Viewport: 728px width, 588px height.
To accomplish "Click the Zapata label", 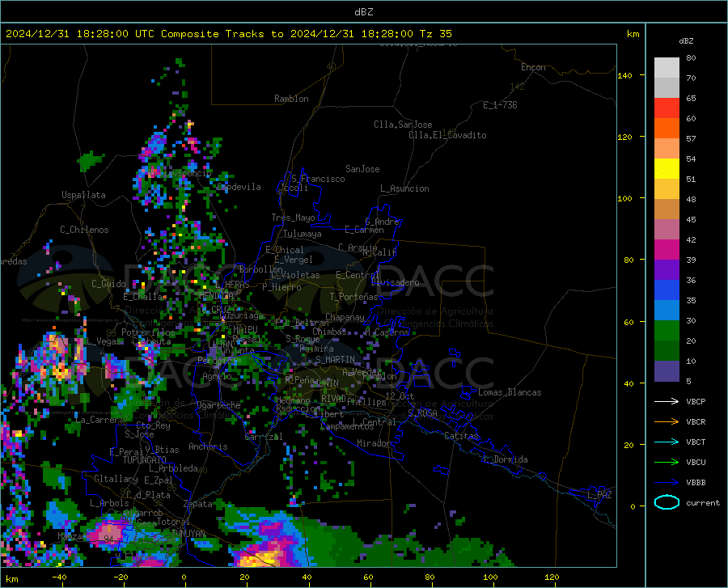I will (198, 504).
